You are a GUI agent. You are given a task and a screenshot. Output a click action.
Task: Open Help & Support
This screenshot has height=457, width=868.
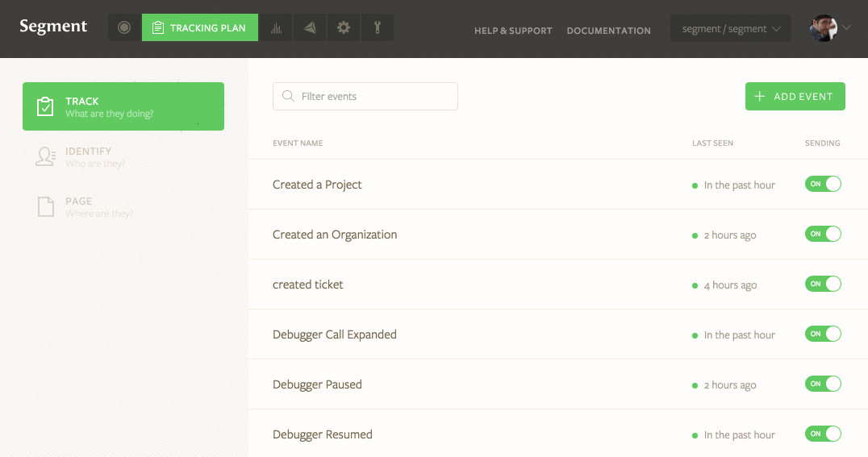click(x=513, y=31)
